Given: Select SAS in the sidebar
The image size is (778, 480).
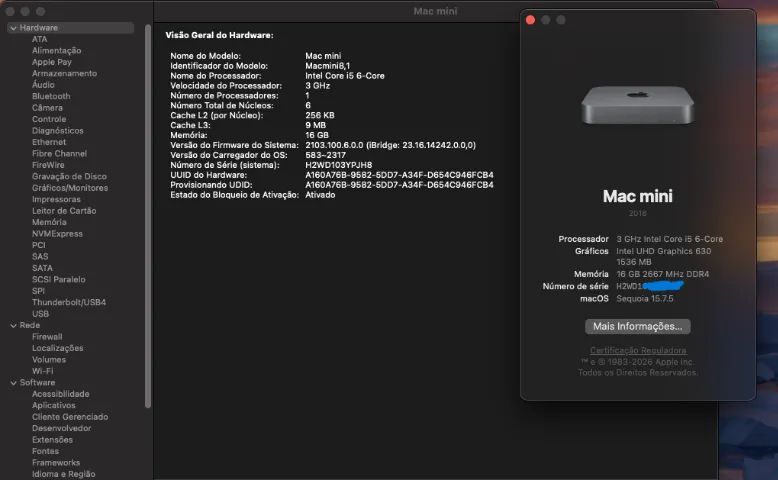Looking at the screenshot, I should click(x=40, y=256).
